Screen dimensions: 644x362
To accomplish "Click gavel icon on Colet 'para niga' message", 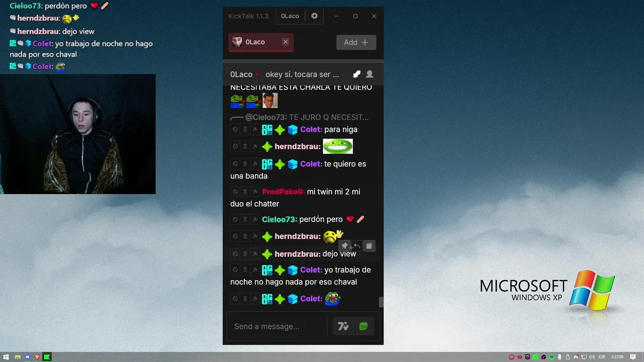I will coord(255,130).
